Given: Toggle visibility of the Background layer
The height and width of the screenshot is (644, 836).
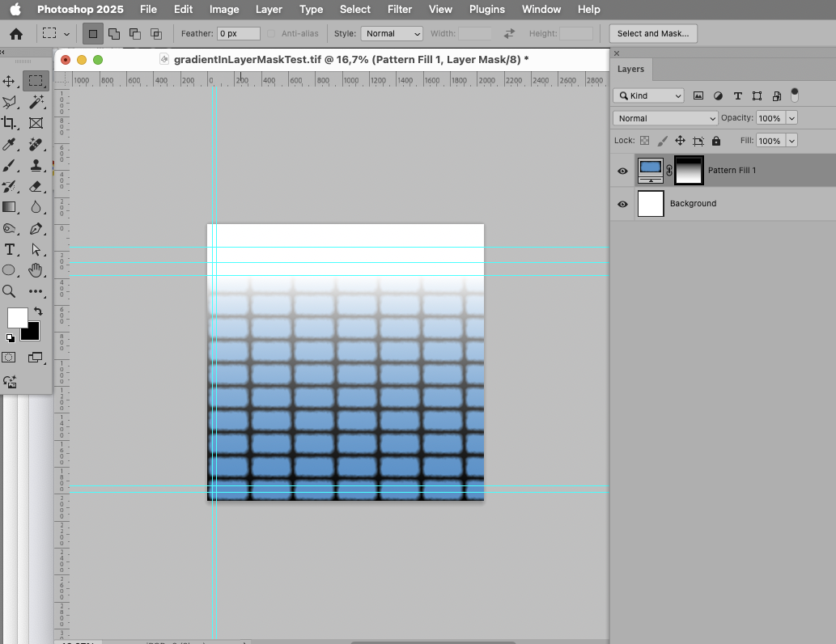Looking at the screenshot, I should click(x=622, y=205).
